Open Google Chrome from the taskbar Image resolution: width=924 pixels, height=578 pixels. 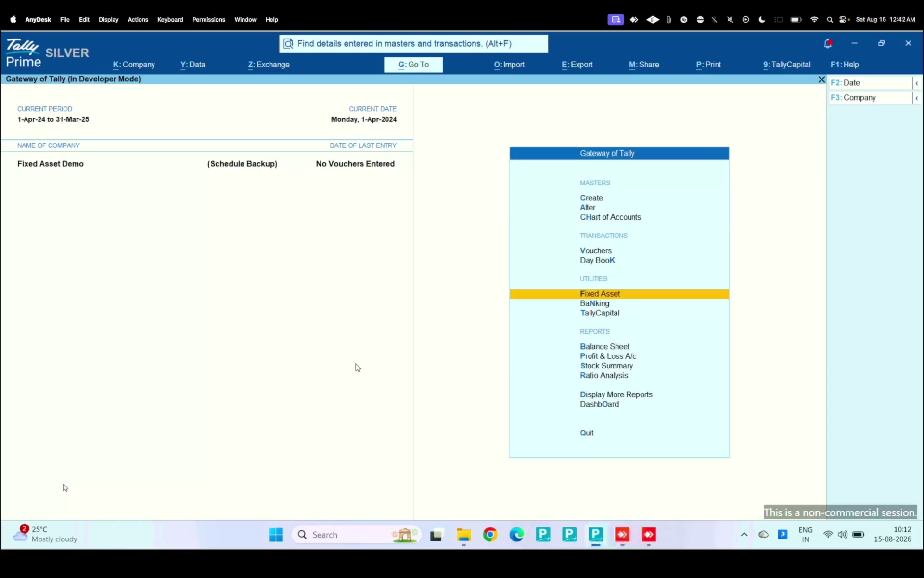(x=490, y=535)
